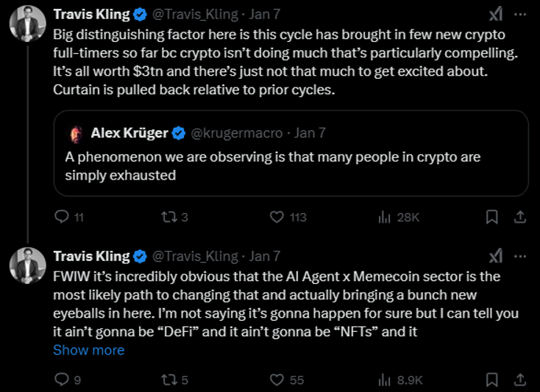Expand the second tweet with Show more
540x392 pixels.
pyautogui.click(x=88, y=350)
